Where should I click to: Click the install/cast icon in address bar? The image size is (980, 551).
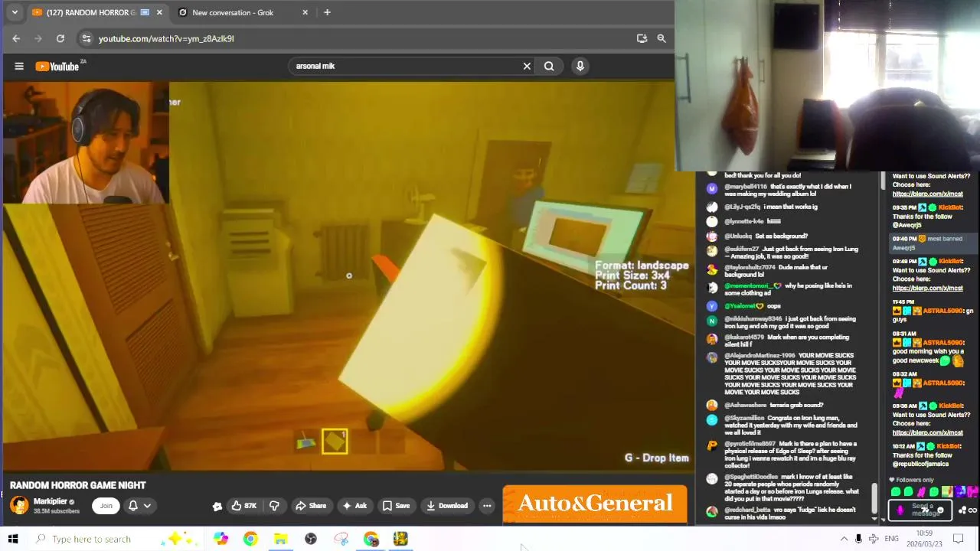pos(642,38)
